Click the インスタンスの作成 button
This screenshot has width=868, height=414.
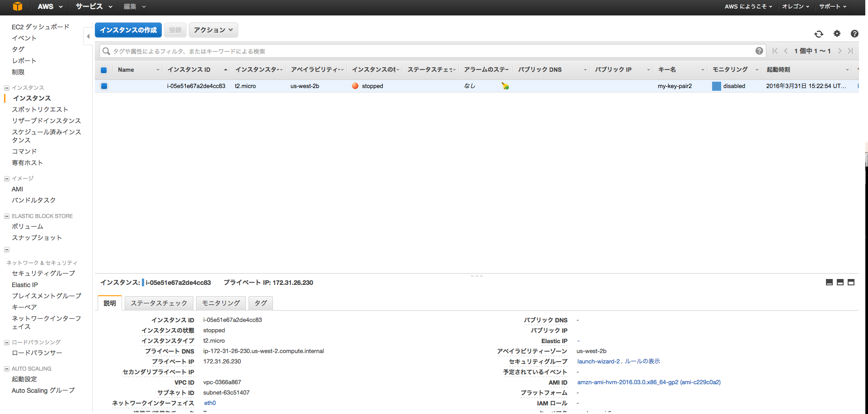coord(128,30)
